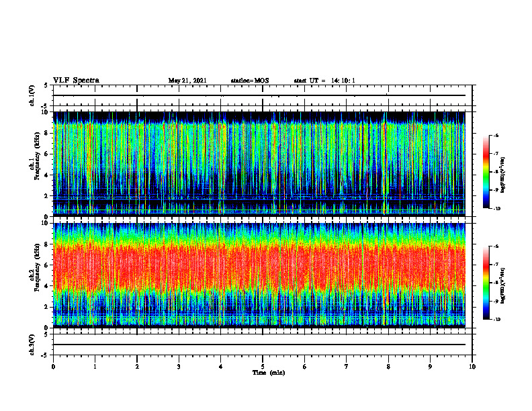Click the ch.1 frequency tick label "4"

tap(47, 175)
